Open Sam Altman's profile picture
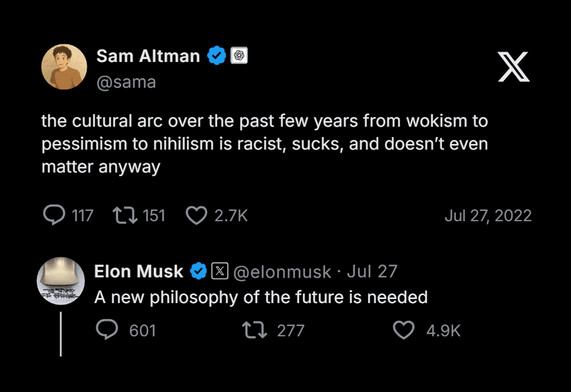This screenshot has height=392, width=571. [64, 67]
